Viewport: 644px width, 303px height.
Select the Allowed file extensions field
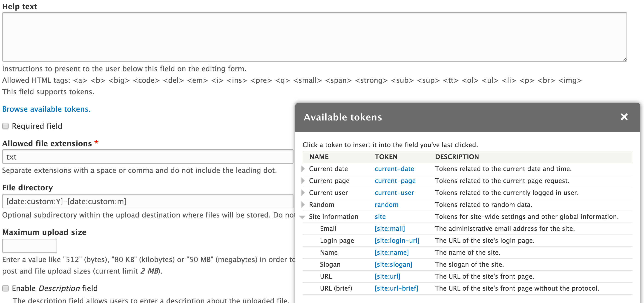click(147, 157)
